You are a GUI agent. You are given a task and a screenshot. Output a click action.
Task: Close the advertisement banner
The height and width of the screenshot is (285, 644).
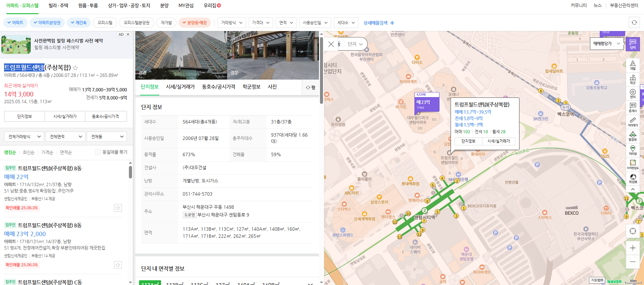[x=128, y=34]
